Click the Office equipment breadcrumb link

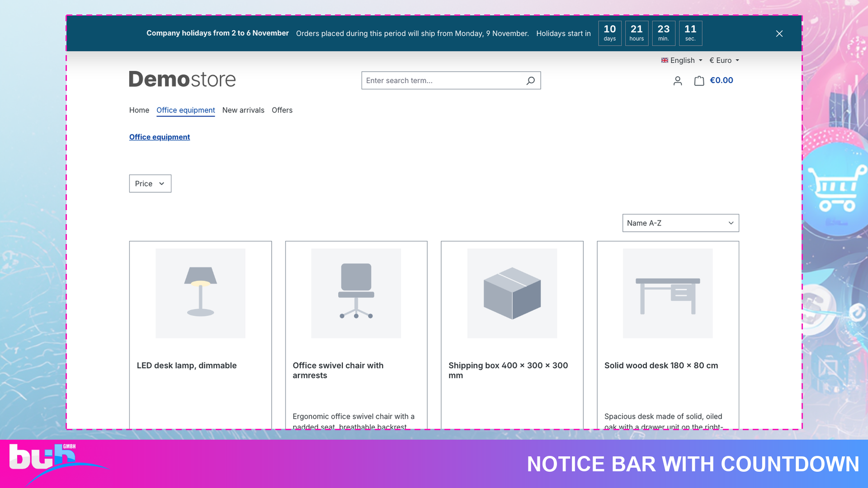click(160, 137)
